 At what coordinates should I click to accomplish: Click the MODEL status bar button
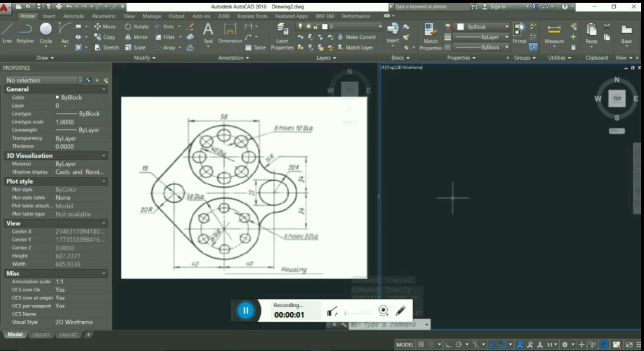pyautogui.click(x=405, y=345)
